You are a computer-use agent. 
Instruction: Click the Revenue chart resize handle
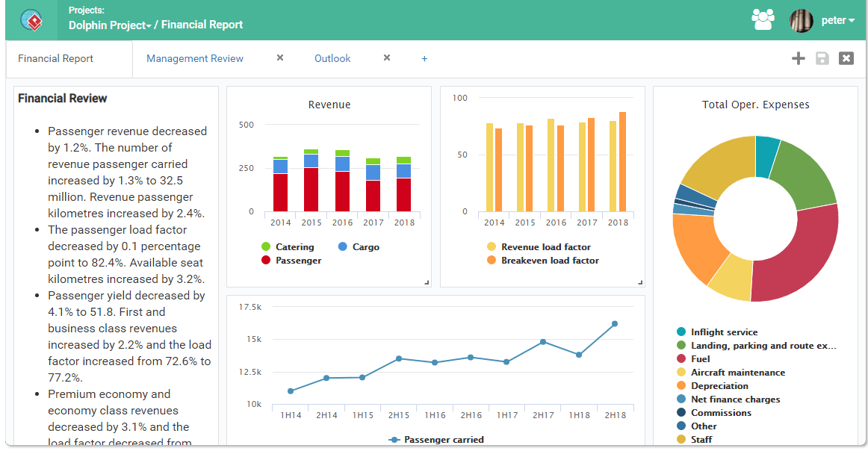tap(427, 282)
